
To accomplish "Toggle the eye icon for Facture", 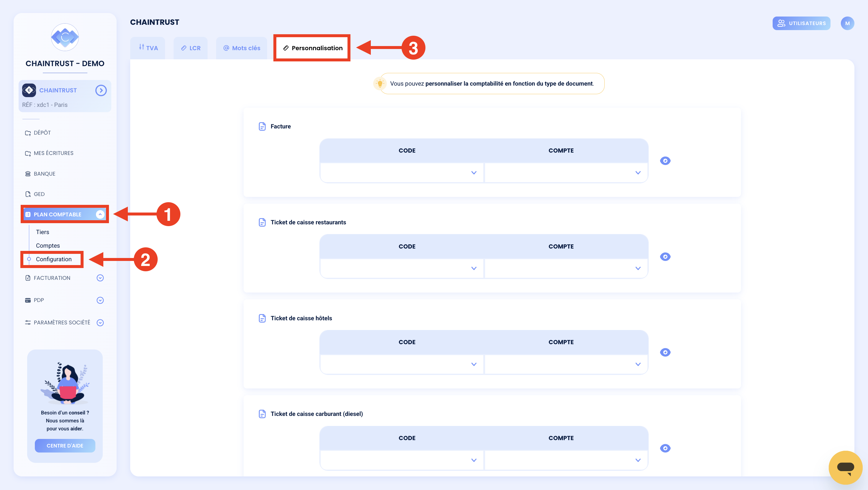I will pos(665,161).
